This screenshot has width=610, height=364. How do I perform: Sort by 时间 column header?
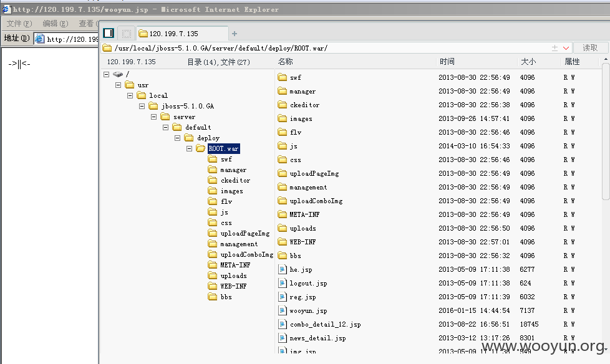pyautogui.click(x=447, y=62)
